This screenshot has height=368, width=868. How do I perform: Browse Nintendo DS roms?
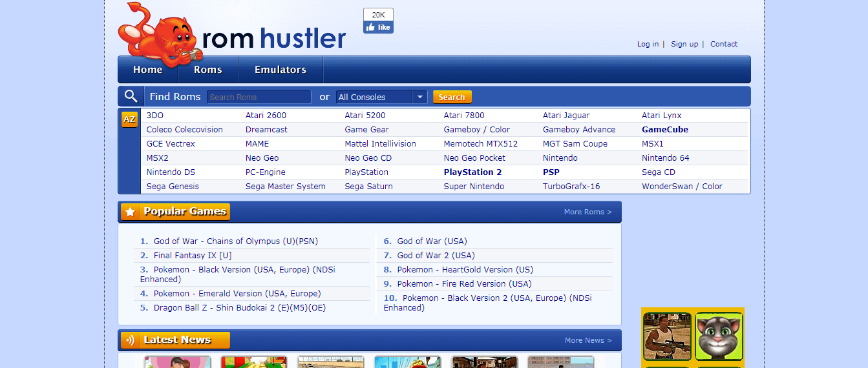coord(171,172)
